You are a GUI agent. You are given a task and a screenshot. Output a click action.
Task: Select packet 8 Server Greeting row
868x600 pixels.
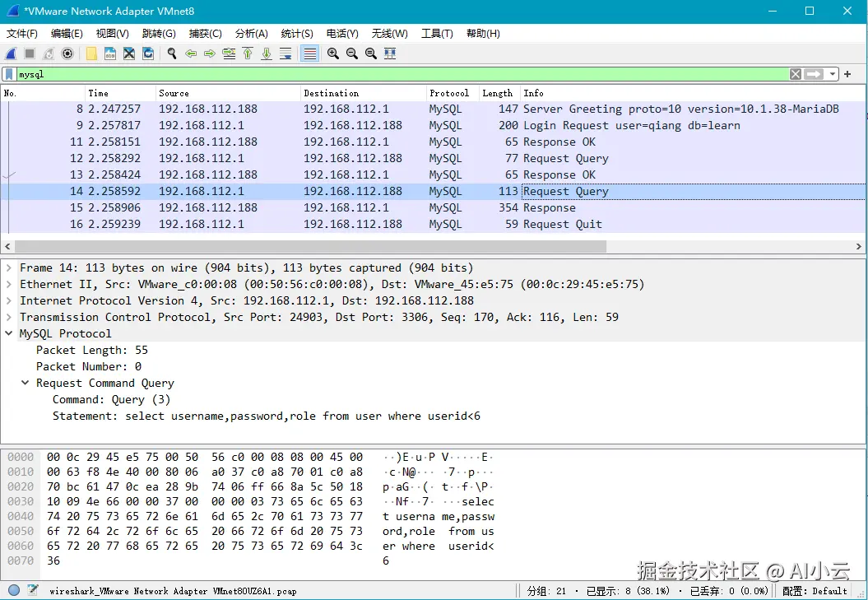coord(433,109)
